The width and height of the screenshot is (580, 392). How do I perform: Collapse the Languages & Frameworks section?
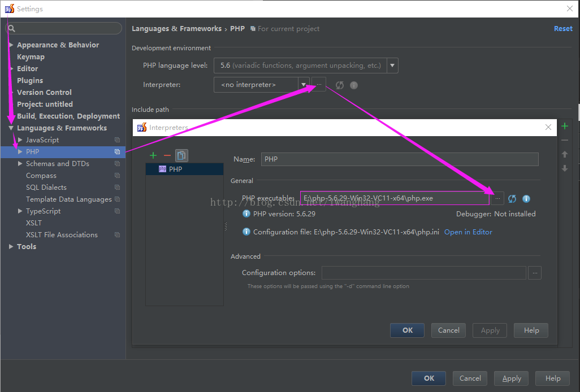[x=11, y=128]
